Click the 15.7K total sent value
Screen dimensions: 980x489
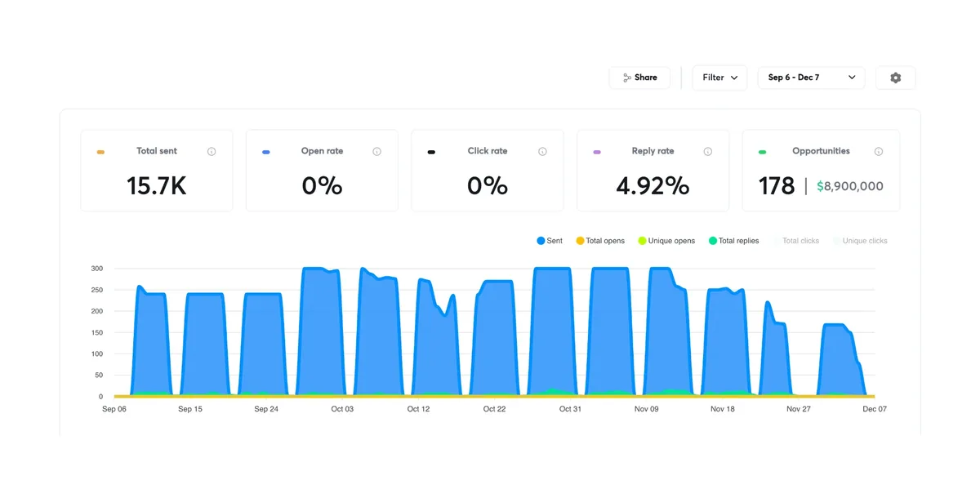[x=157, y=186]
